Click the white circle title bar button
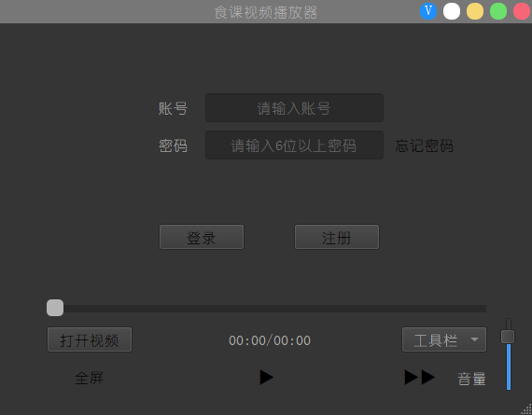This screenshot has width=532, height=415. click(452, 11)
